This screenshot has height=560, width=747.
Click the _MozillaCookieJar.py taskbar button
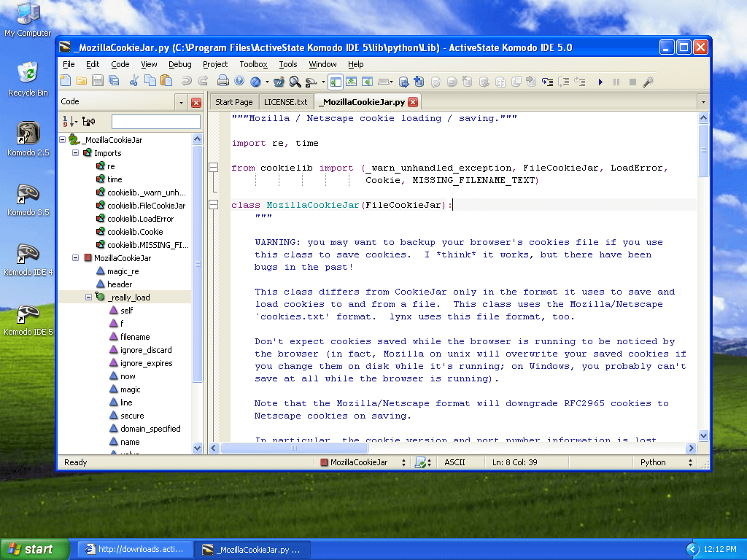[252, 550]
